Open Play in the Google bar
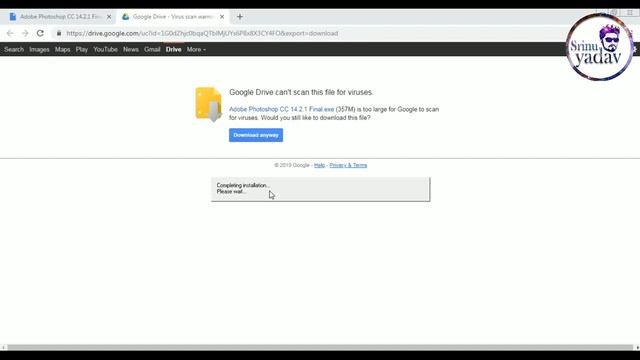The width and height of the screenshot is (640, 360). [82, 49]
